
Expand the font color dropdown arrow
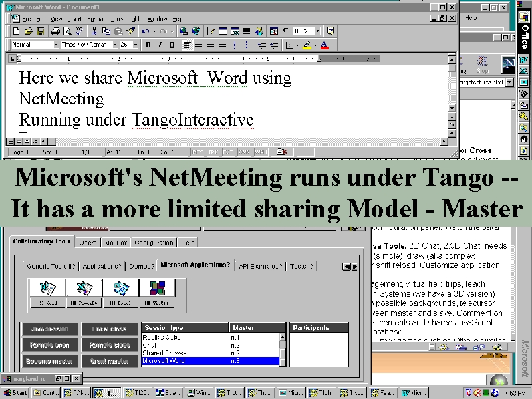[333, 45]
